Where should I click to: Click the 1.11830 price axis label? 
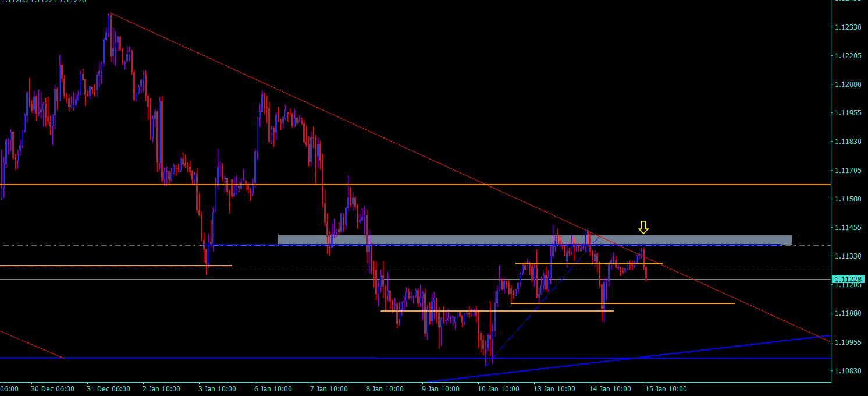pos(849,142)
